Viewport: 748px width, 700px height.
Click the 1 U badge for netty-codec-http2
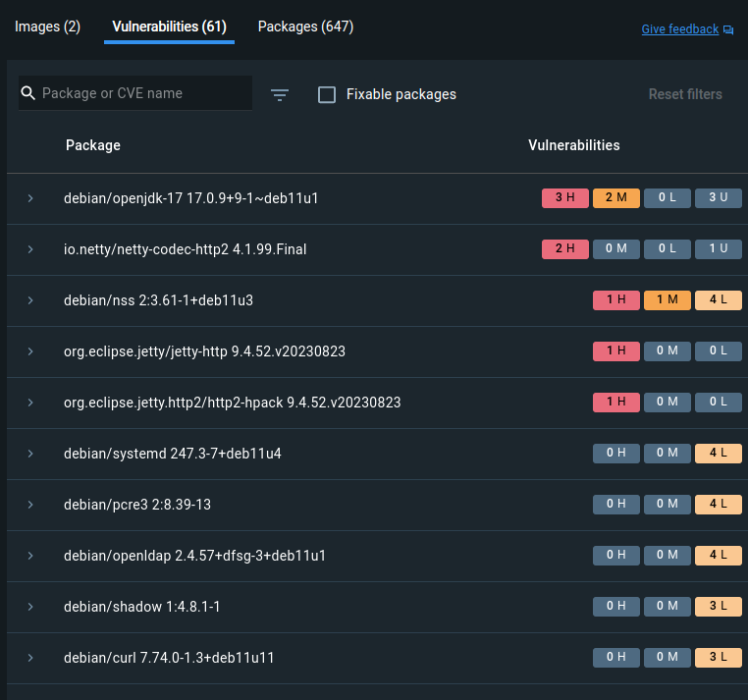[x=718, y=248]
